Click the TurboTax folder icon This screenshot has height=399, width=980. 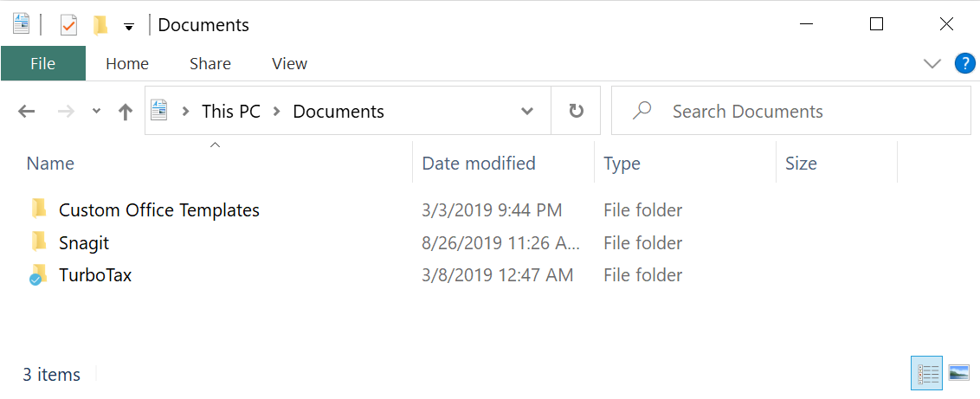click(38, 275)
